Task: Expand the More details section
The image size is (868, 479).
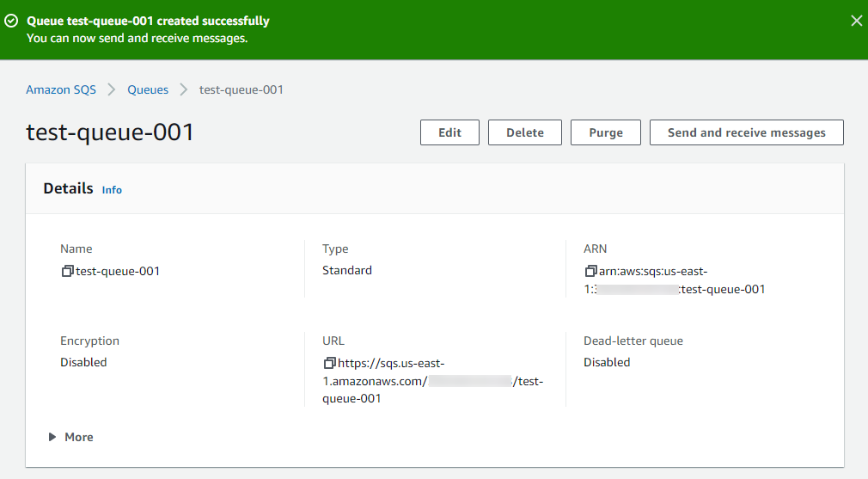Action: pos(70,437)
